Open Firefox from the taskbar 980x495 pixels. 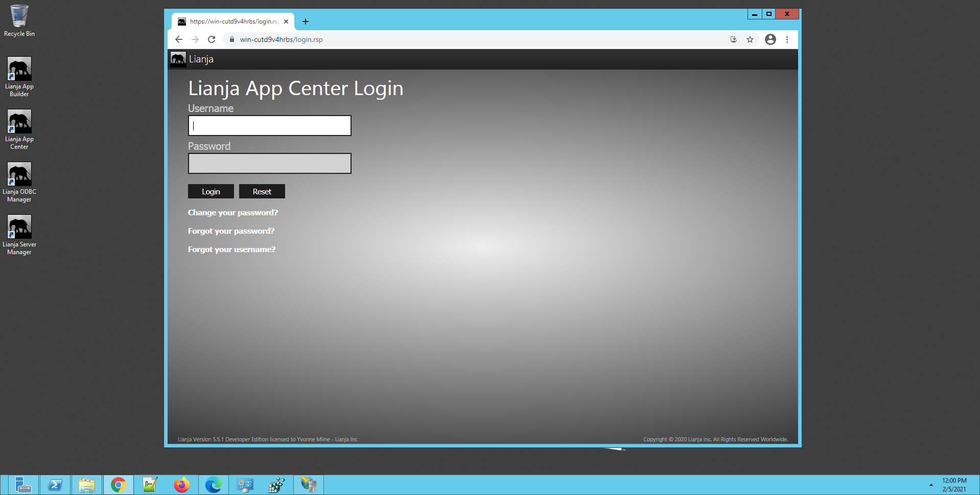[x=181, y=484]
